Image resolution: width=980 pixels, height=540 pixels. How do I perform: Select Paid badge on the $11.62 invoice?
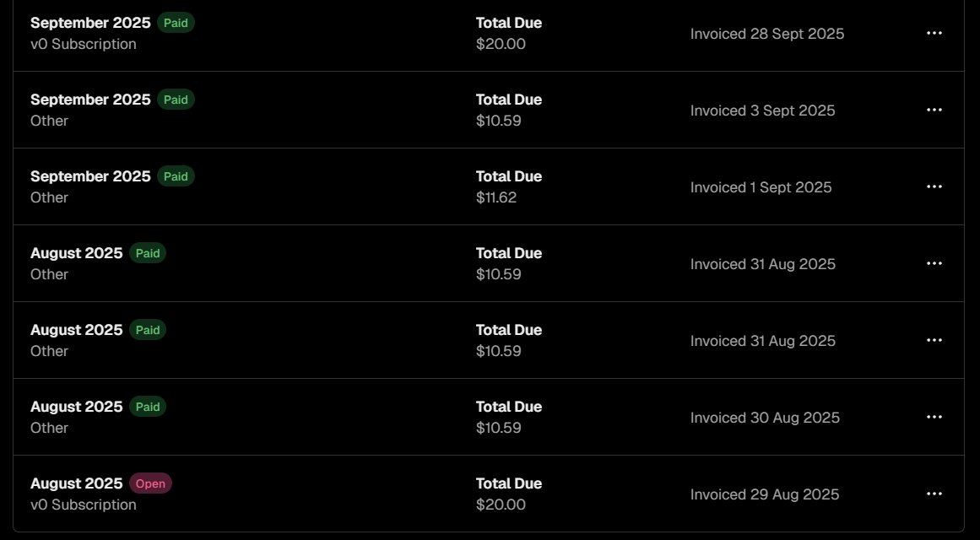click(176, 176)
